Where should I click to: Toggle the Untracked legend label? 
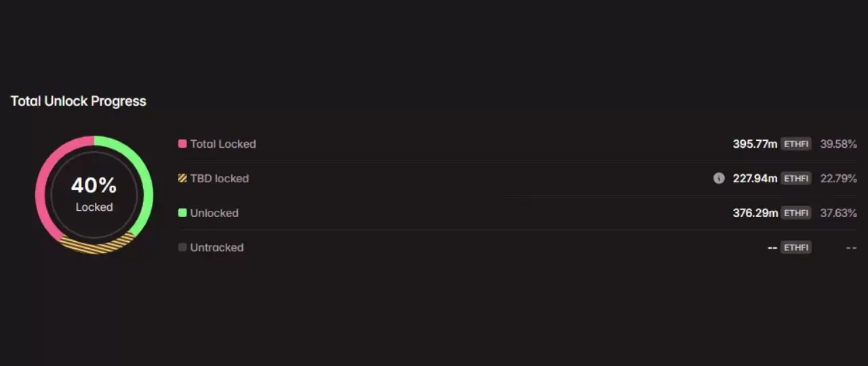(x=217, y=247)
